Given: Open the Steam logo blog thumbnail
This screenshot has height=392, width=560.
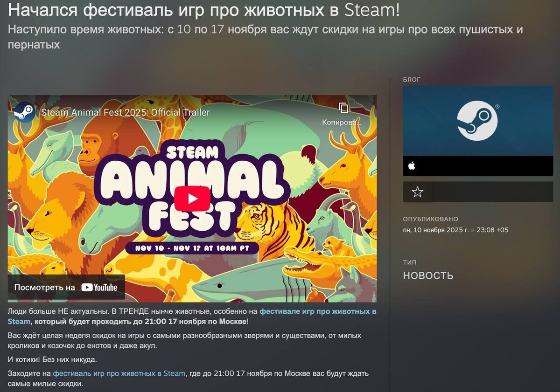Looking at the screenshot, I should tap(478, 121).
